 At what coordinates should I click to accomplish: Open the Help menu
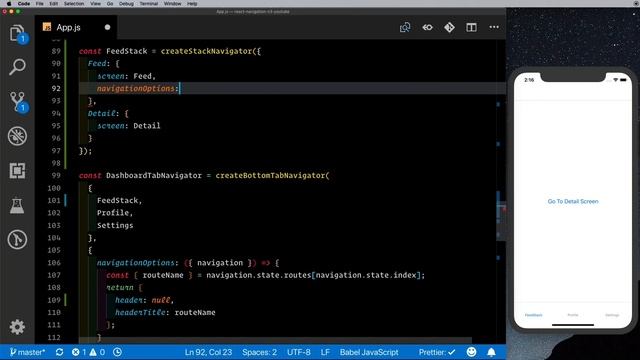[x=192, y=3]
